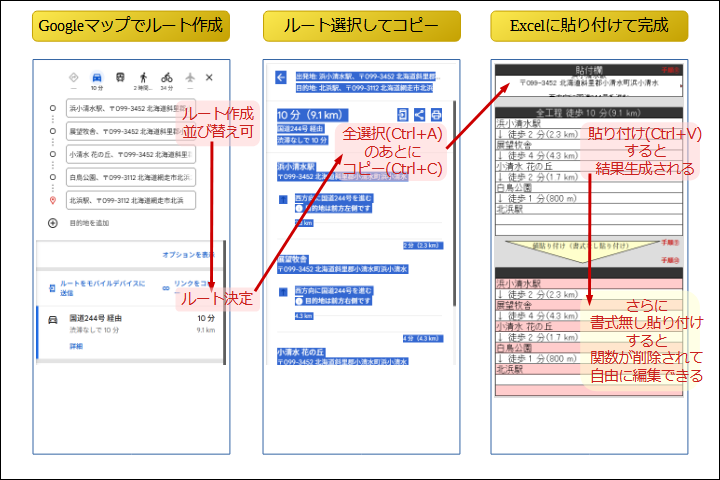Click the back arrow in route details

pos(281,77)
